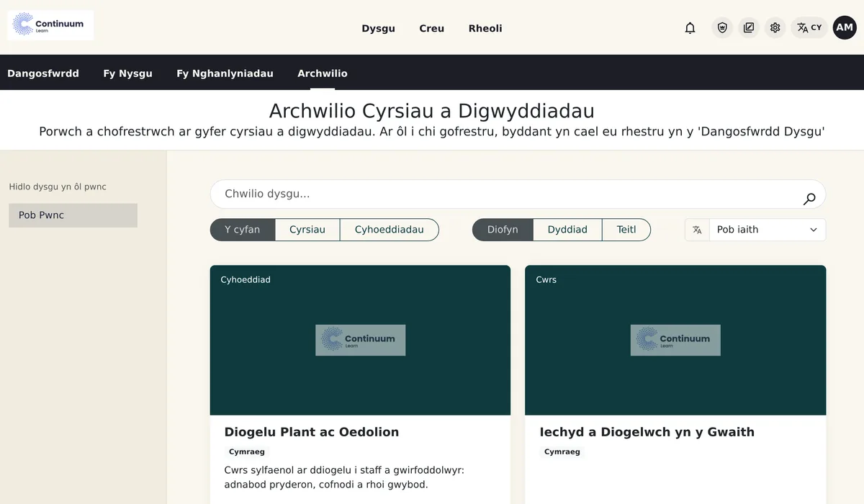This screenshot has height=504, width=864.
Task: Open the notifications bell
Action: [690, 28]
